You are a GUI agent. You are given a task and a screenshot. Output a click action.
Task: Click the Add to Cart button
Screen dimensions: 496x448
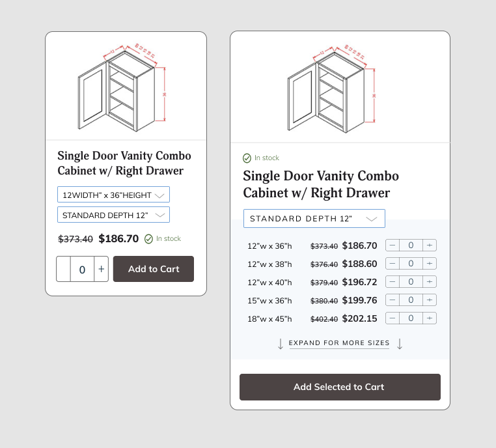click(x=154, y=269)
